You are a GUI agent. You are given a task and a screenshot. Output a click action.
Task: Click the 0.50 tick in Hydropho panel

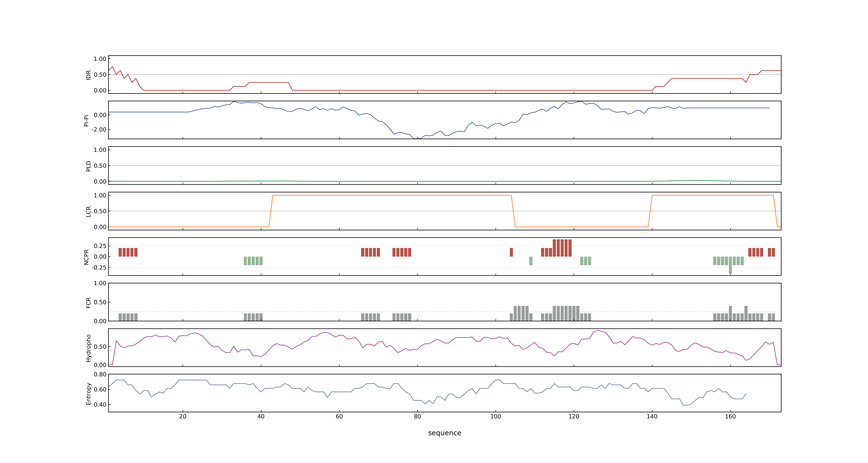point(100,347)
